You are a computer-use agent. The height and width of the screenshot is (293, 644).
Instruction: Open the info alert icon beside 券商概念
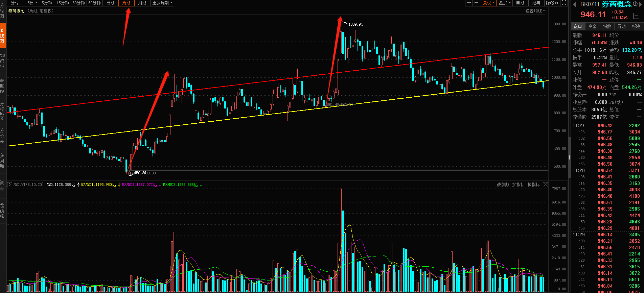click(635, 4)
